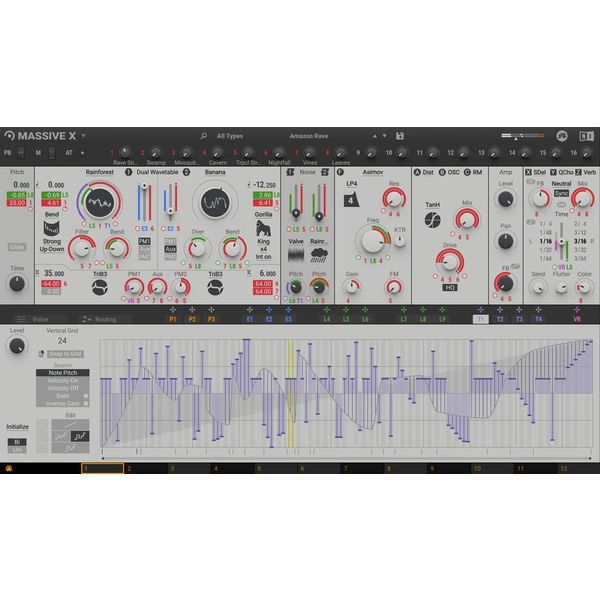Open the Banana wavetable selector
Screen dimensions: 600x600
pyautogui.click(x=215, y=172)
